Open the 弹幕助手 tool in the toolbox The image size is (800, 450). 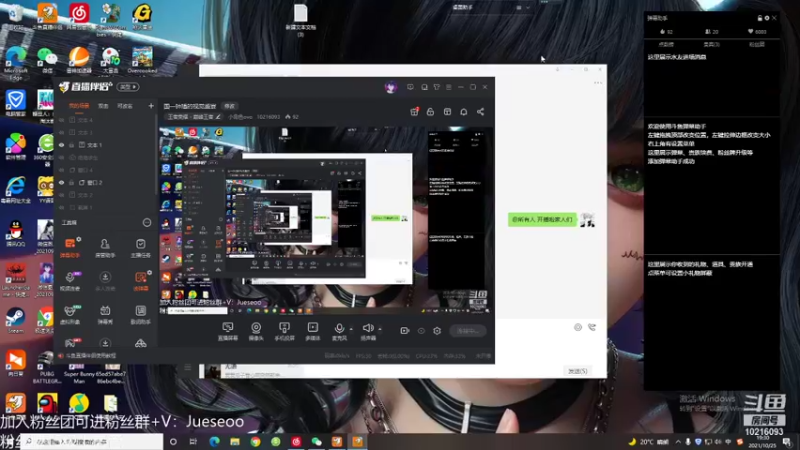(70, 247)
